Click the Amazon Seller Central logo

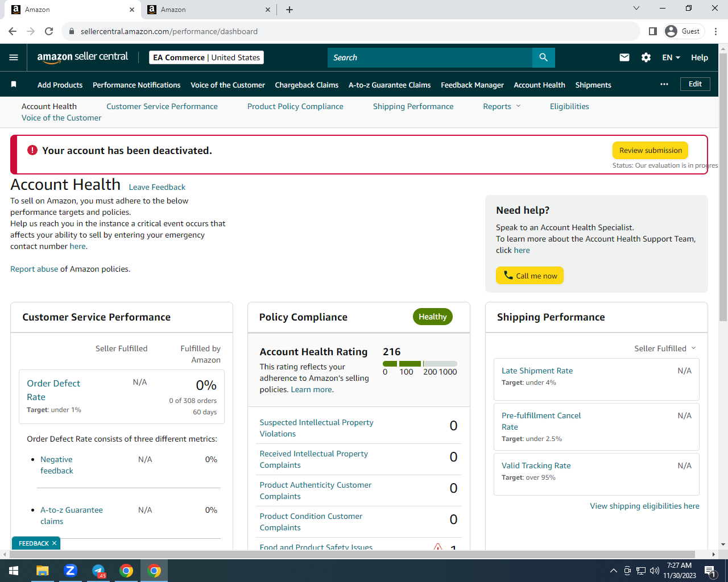[x=82, y=57]
